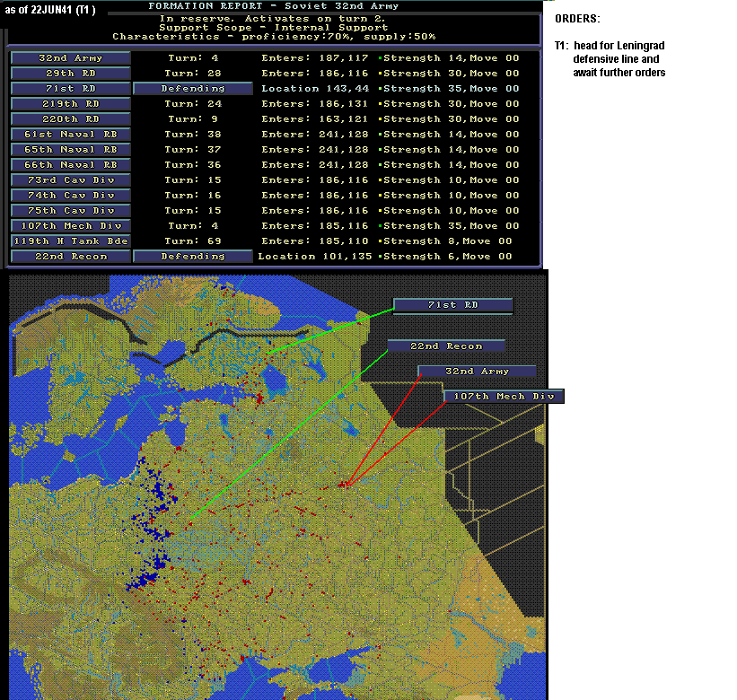Click the 71st RD map label
The width and height of the screenshot is (737, 700).
[452, 305]
